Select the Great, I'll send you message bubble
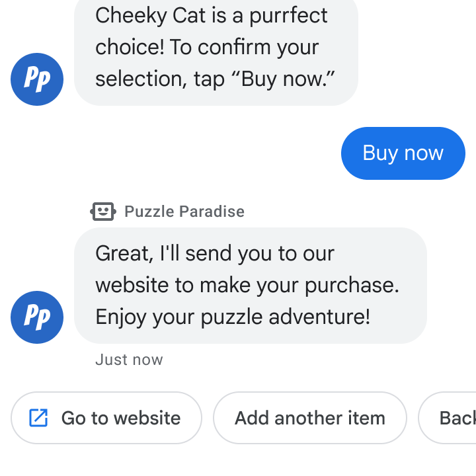The image size is (476, 476). (x=250, y=286)
